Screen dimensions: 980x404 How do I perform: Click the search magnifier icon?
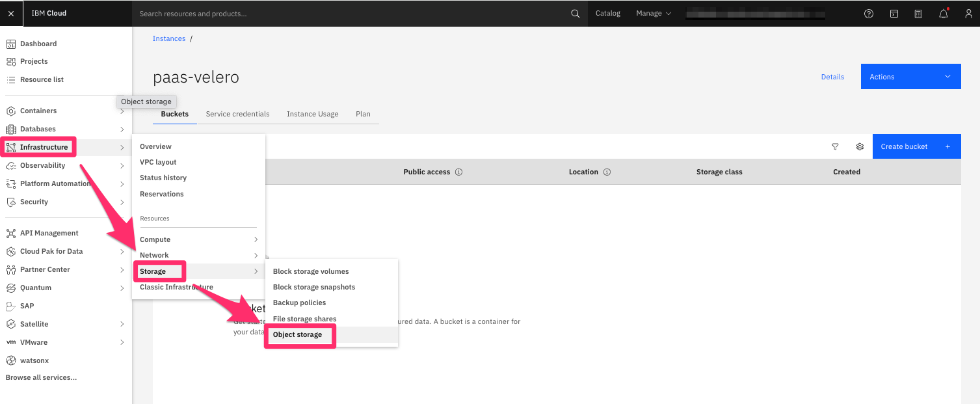575,13
